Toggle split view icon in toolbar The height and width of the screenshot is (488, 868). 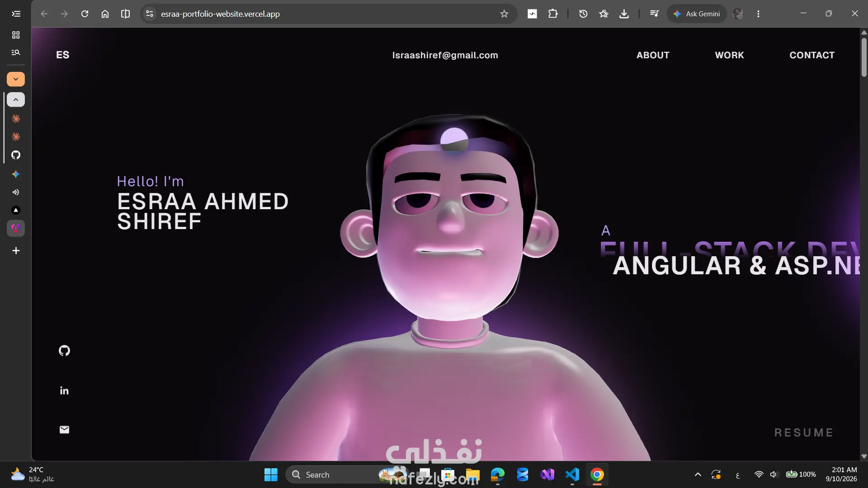point(125,14)
